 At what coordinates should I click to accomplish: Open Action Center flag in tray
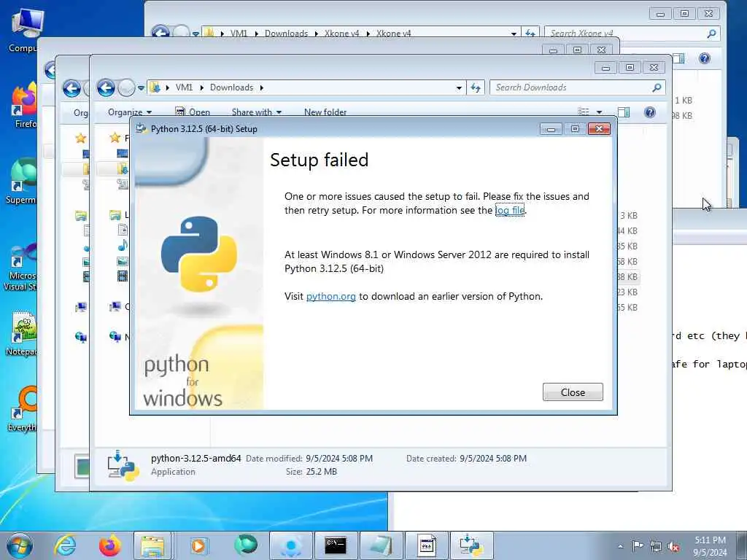[638, 546]
